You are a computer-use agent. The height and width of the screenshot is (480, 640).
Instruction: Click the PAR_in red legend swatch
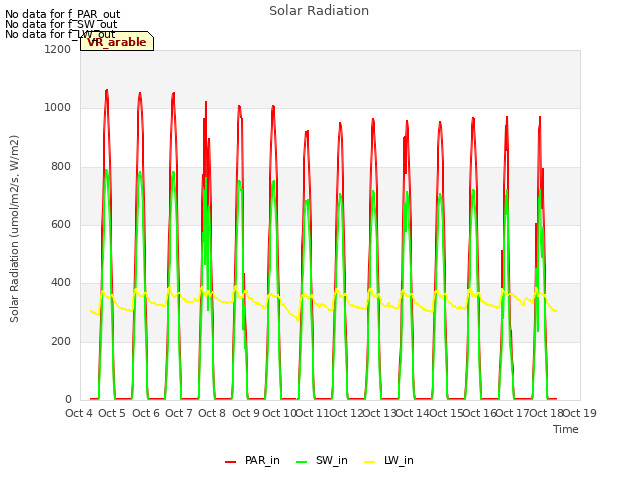[x=231, y=462]
